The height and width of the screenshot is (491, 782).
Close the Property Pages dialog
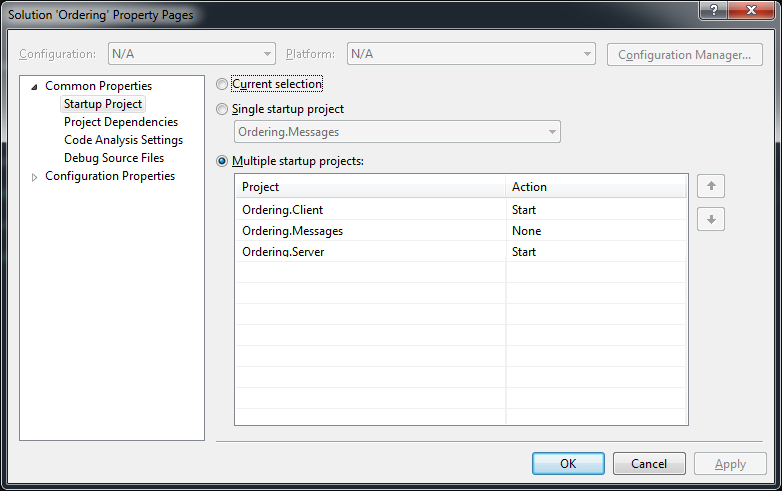coord(751,10)
